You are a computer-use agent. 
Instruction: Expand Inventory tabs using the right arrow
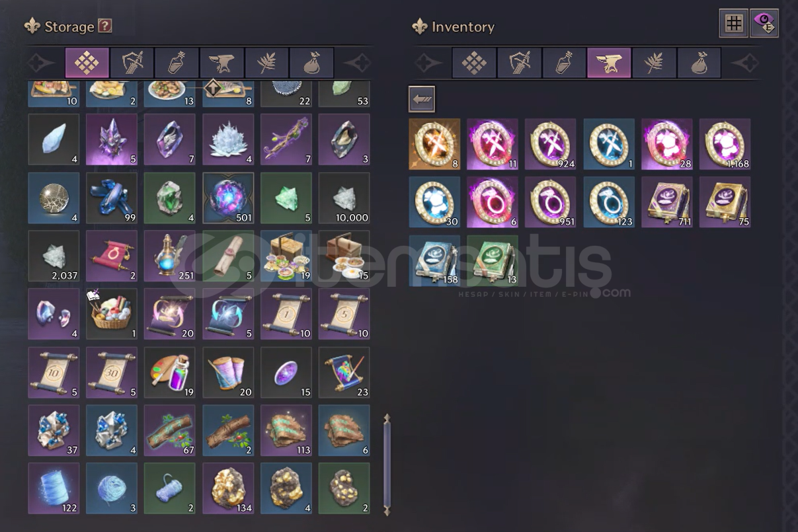[x=745, y=63]
